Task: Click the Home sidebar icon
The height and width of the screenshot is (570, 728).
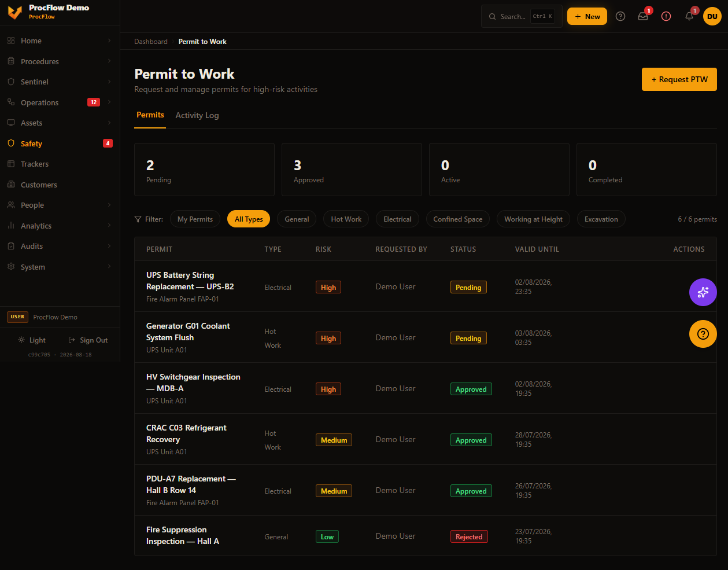Action: tap(11, 41)
